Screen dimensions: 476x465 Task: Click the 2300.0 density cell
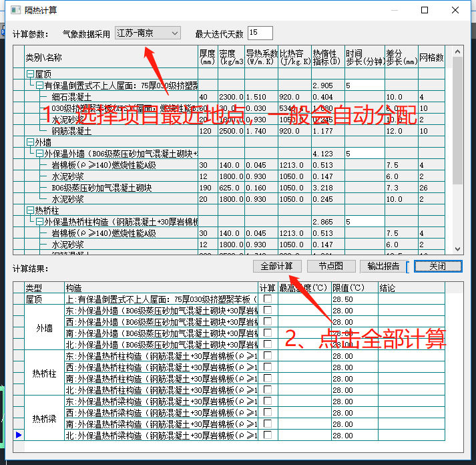click(231, 97)
